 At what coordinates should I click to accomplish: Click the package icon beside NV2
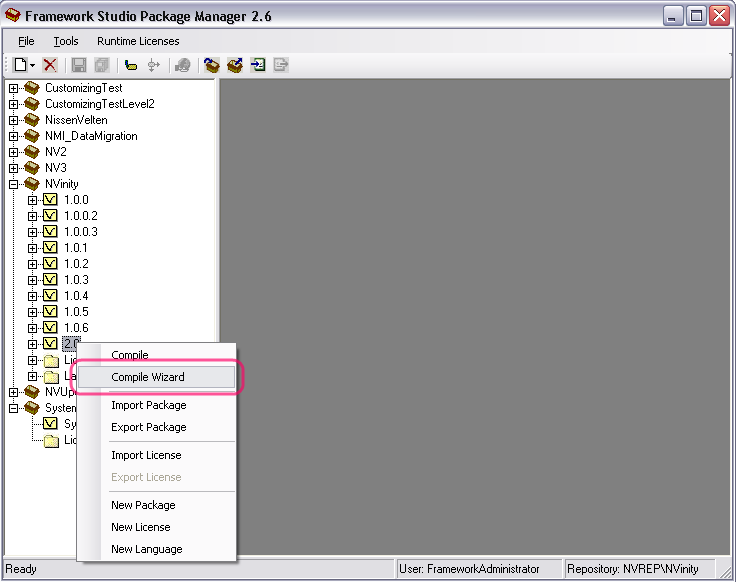click(32, 152)
